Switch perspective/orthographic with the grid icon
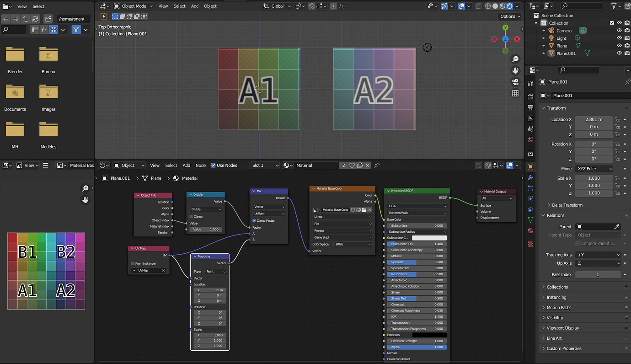 515,93
